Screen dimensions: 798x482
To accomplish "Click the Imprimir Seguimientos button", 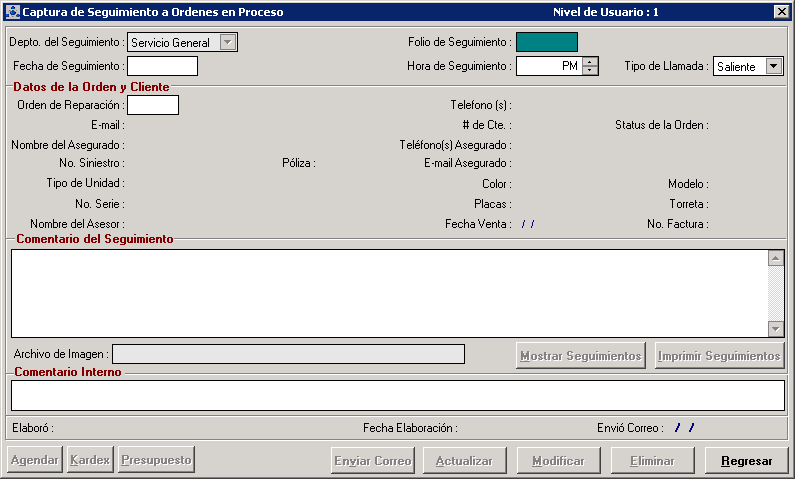I will pos(719,356).
